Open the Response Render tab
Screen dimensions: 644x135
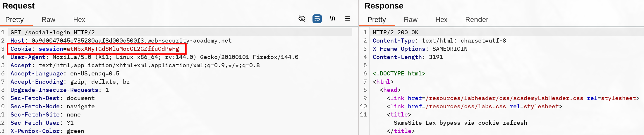476,20
